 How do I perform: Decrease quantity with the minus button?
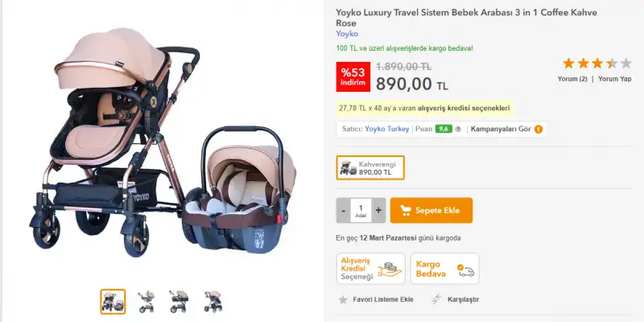click(344, 210)
